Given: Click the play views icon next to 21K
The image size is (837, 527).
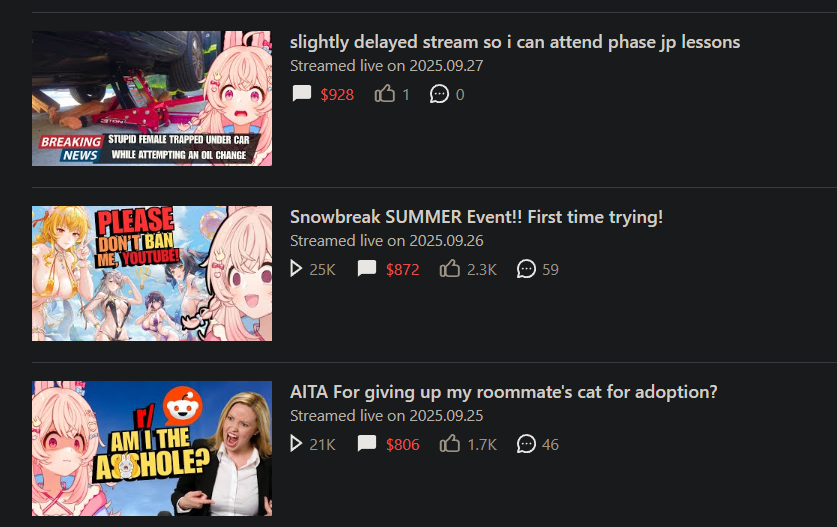Looking at the screenshot, I should (296, 444).
